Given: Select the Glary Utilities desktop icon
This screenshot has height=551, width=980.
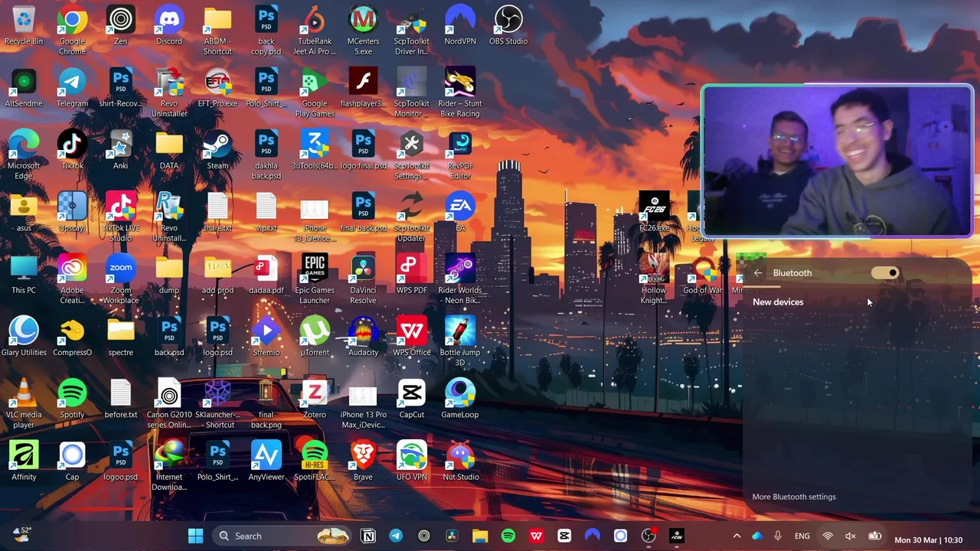Looking at the screenshot, I should click(x=24, y=337).
